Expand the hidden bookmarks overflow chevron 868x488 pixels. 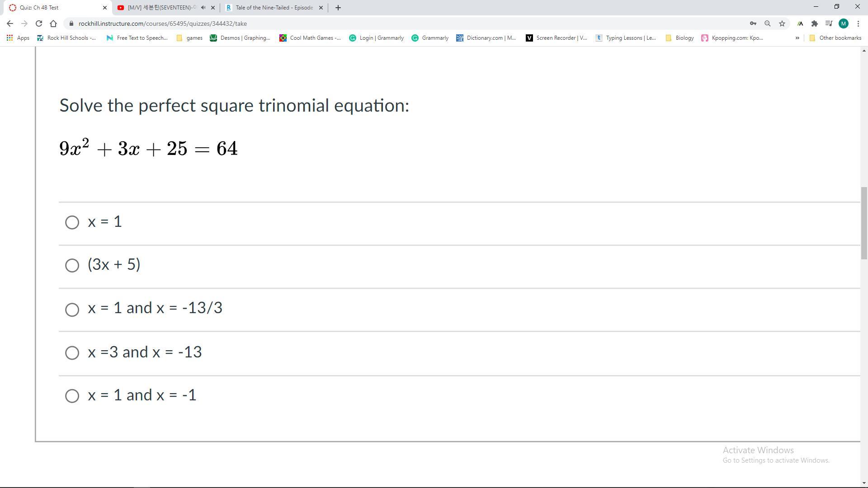(797, 38)
